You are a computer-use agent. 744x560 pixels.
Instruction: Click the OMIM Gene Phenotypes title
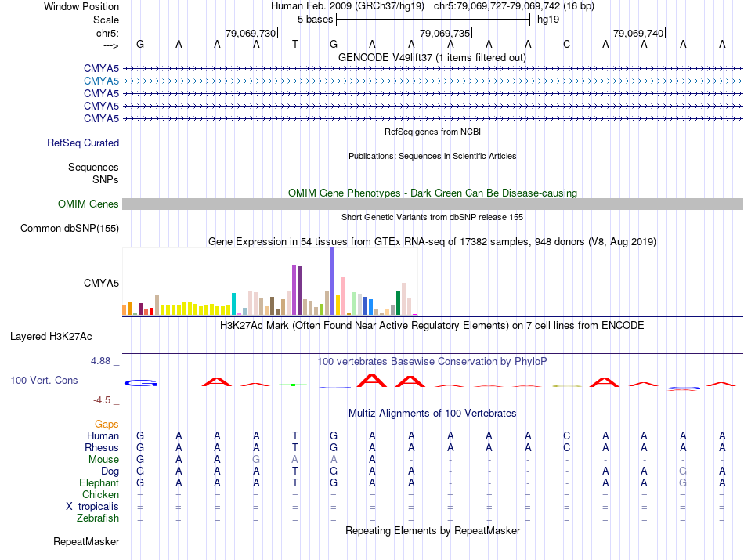click(433, 193)
